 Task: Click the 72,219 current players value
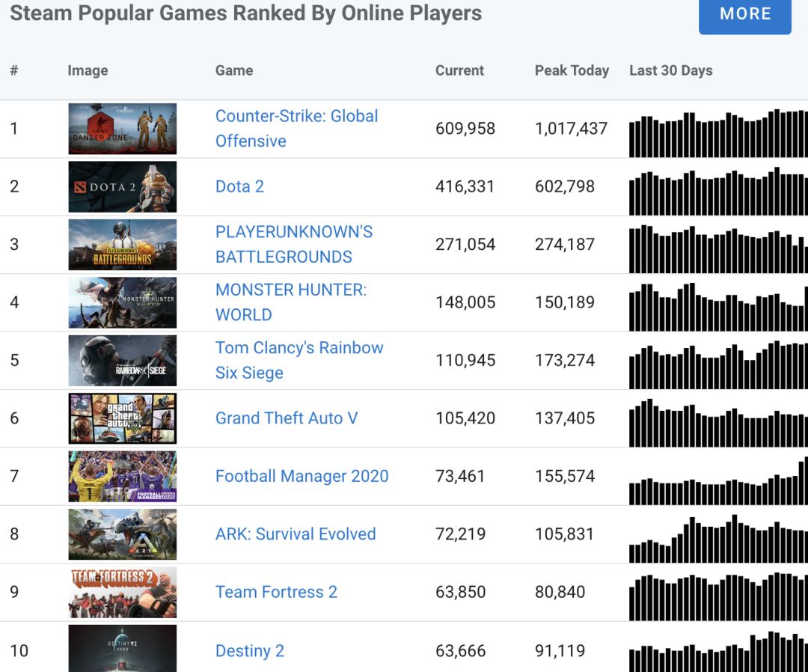pyautogui.click(x=460, y=534)
